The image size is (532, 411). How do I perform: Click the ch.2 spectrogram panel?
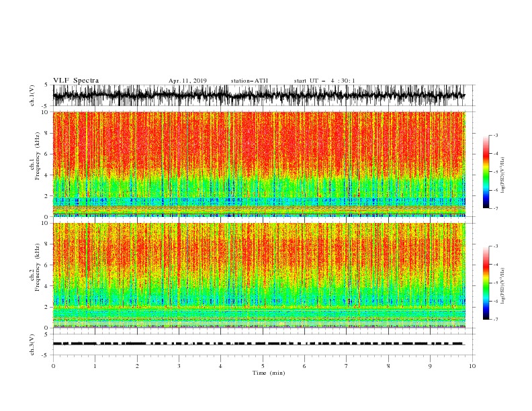click(259, 275)
